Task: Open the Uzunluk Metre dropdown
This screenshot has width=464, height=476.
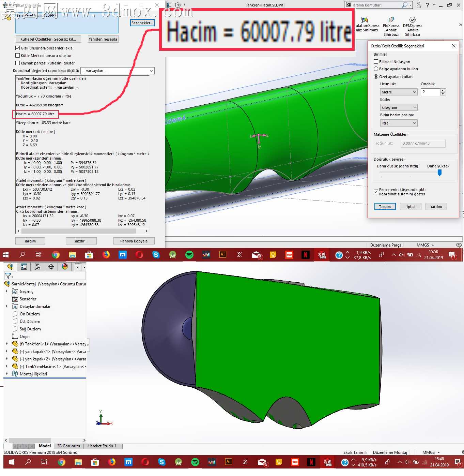Action: [x=399, y=92]
